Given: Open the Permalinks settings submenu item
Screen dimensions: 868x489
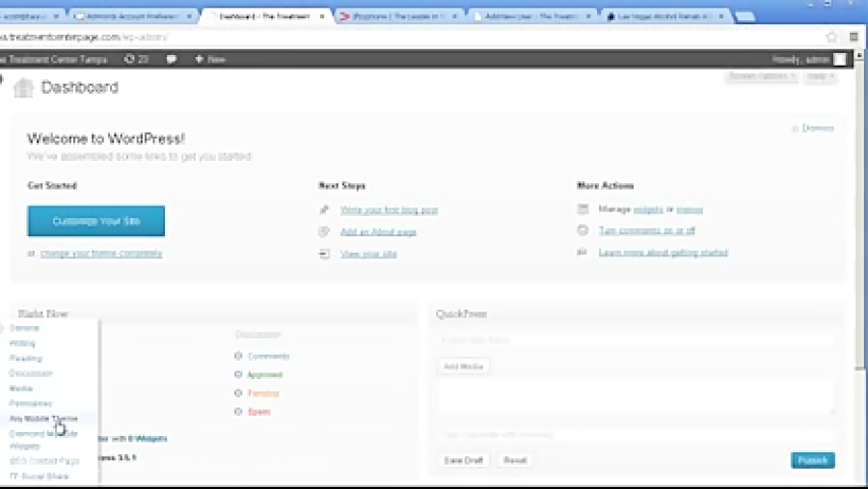Looking at the screenshot, I should coord(31,403).
